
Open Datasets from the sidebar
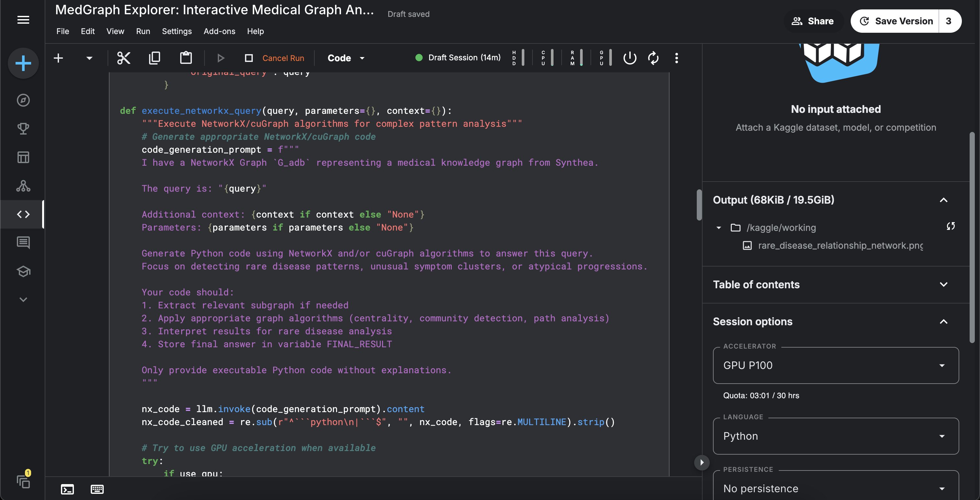point(23,157)
